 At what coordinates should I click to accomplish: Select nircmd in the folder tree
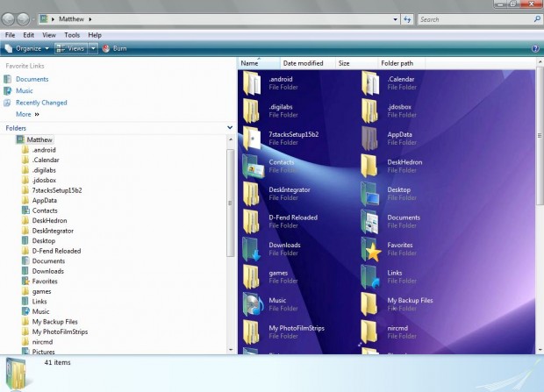click(x=42, y=342)
